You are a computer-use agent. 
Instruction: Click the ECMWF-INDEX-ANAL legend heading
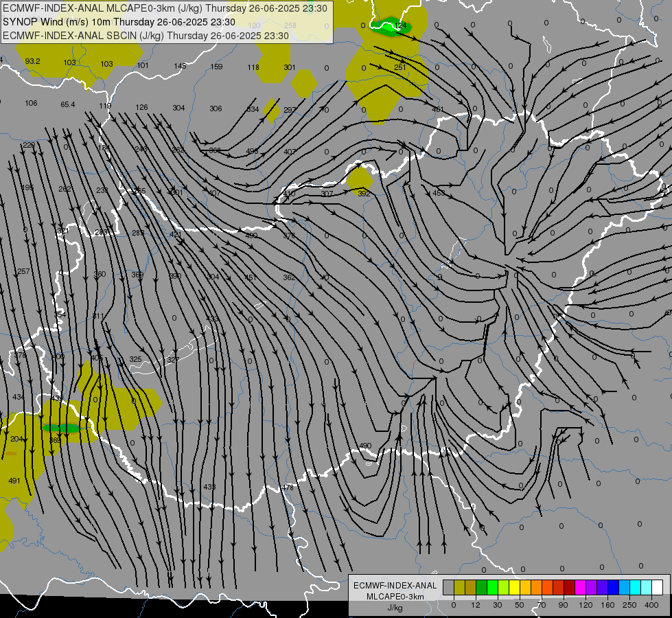(x=395, y=586)
